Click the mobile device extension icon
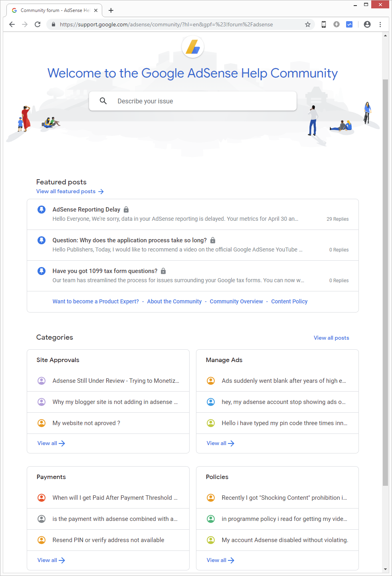This screenshot has height=576, width=392. (324, 24)
